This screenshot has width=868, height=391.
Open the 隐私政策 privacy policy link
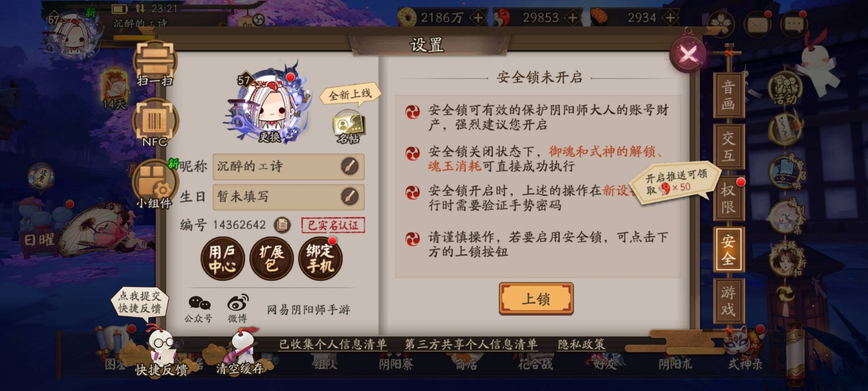(x=581, y=344)
